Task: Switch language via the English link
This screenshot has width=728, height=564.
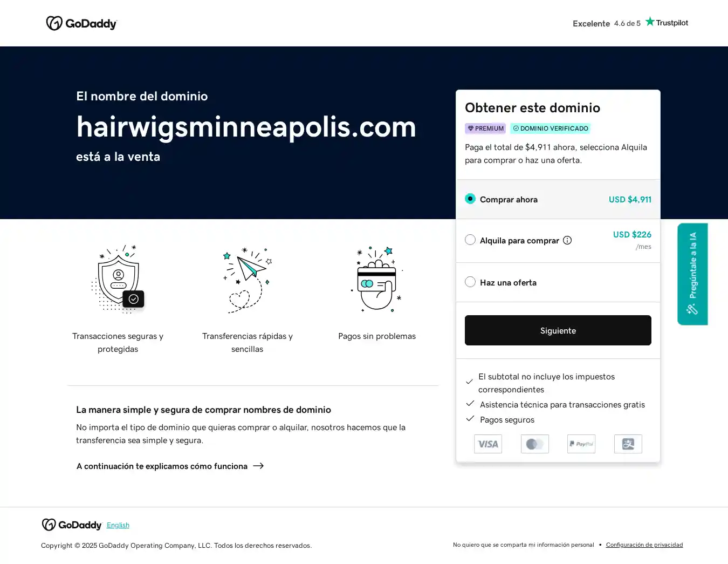Action: [x=118, y=525]
